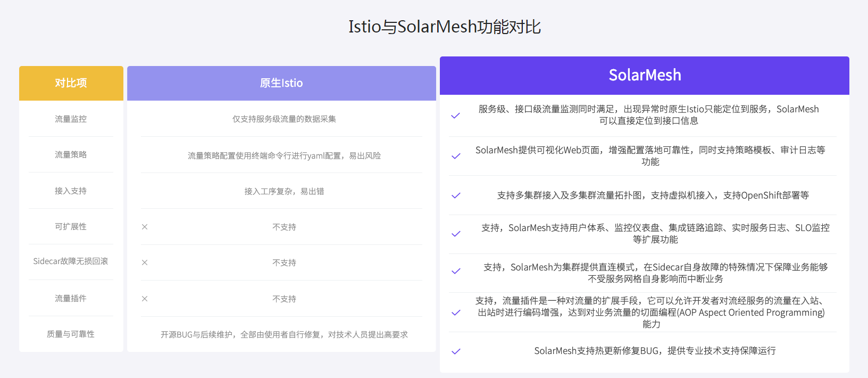This screenshot has height=378, width=868.
Task: Click the X icon in 流量插件 Istio row
Action: (145, 299)
